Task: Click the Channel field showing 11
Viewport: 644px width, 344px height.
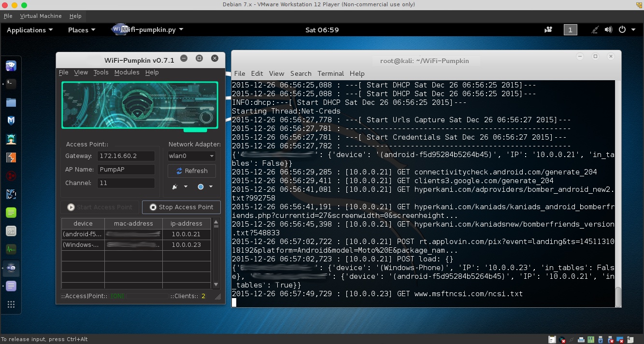Action: (126, 183)
